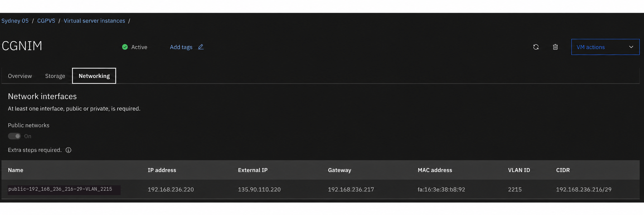The width and height of the screenshot is (644, 215).
Task: Switch to the Overview tab
Action: tap(20, 76)
